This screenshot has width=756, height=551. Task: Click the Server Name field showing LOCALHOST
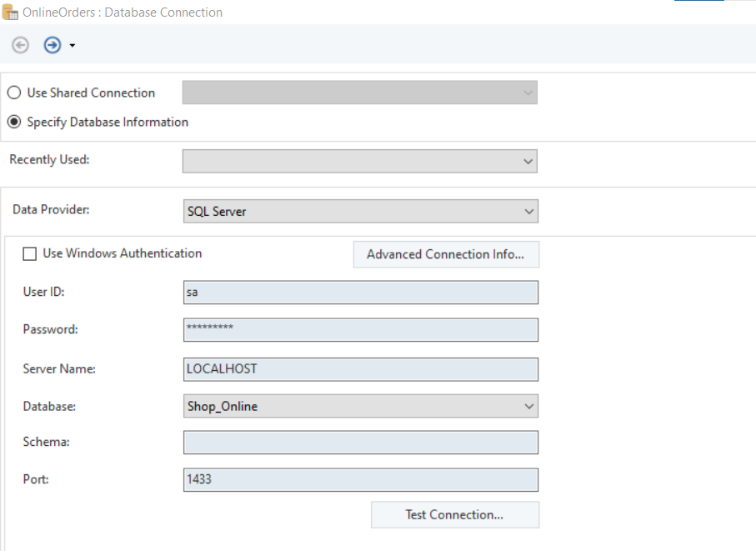click(360, 368)
